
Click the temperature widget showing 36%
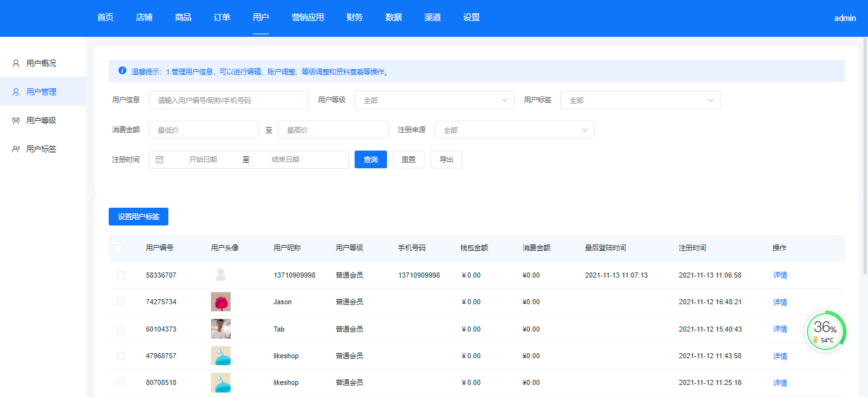coord(825,331)
